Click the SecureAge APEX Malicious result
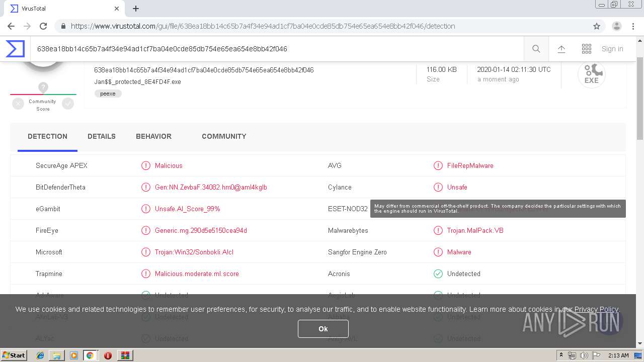The width and height of the screenshot is (644, 362). (x=169, y=165)
